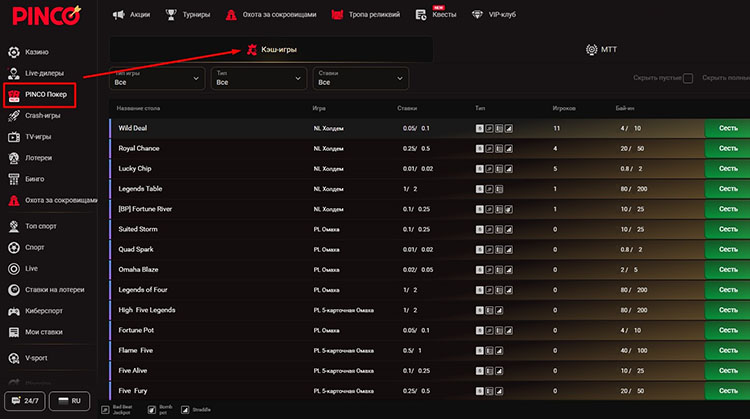Open the VIP-клуб menu item
Image resolution: width=750 pixels, height=419 pixels.
tap(494, 15)
